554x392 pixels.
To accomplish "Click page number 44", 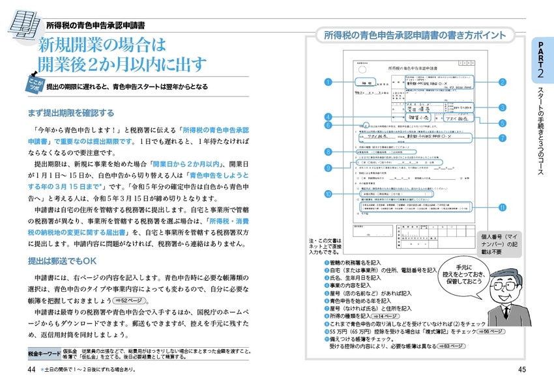I will click(x=31, y=369).
